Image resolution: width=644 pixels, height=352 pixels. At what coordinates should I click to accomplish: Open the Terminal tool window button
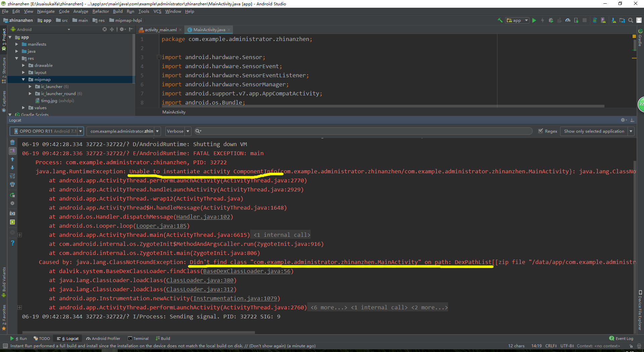point(138,339)
